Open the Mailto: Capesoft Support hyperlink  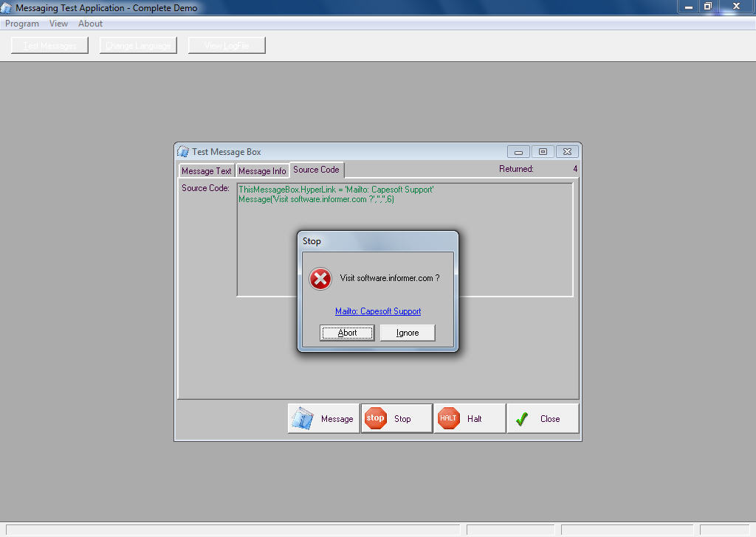coord(378,311)
